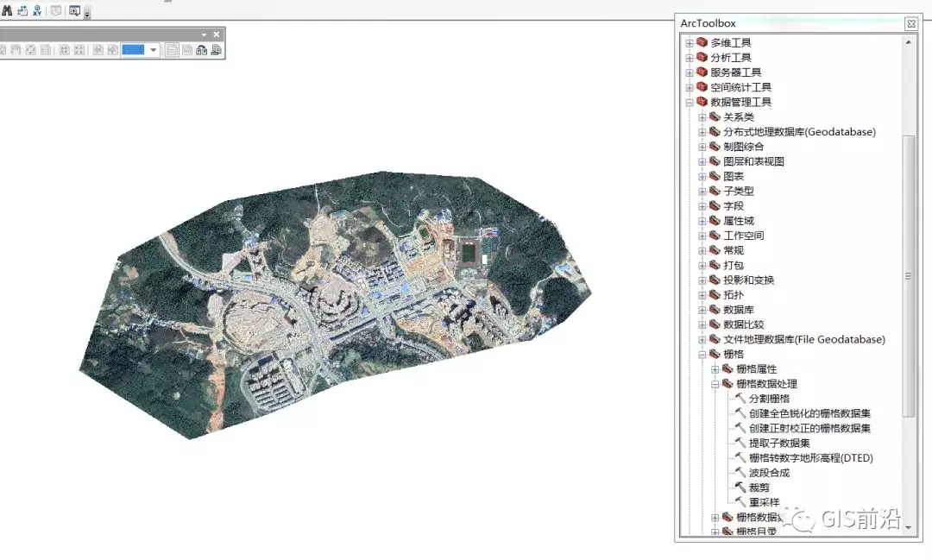Expand the 投影和变换 toolset

point(701,280)
